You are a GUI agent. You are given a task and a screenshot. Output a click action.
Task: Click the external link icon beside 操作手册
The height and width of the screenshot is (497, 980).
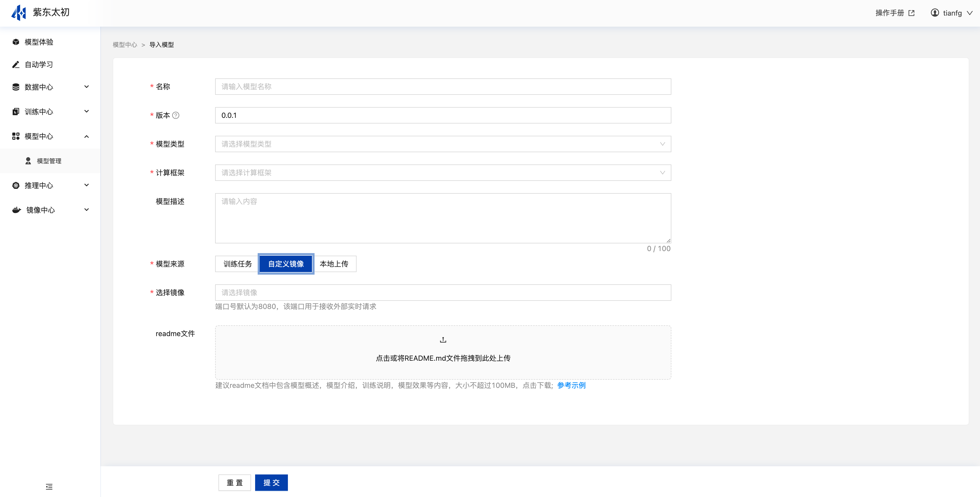coord(912,13)
